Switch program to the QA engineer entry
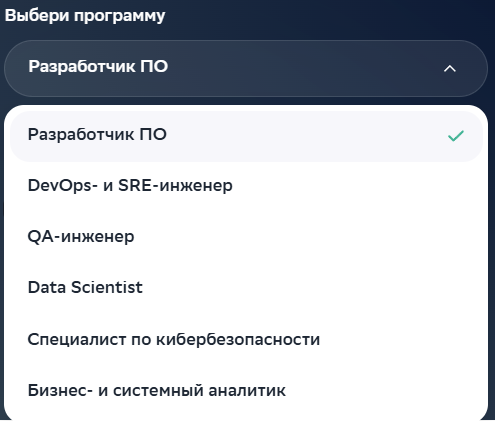Screen dimensions: 495x421 pyautogui.click(x=246, y=236)
